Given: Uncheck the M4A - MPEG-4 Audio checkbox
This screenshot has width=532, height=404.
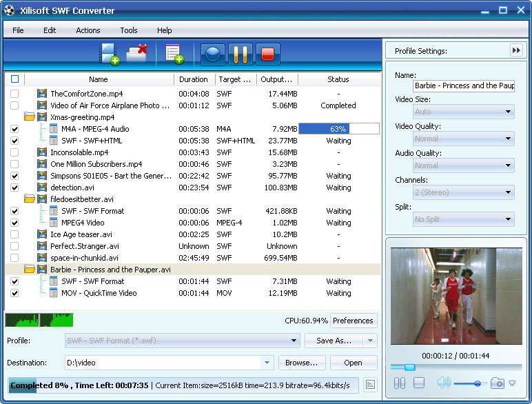Looking at the screenshot, I should coord(14,129).
